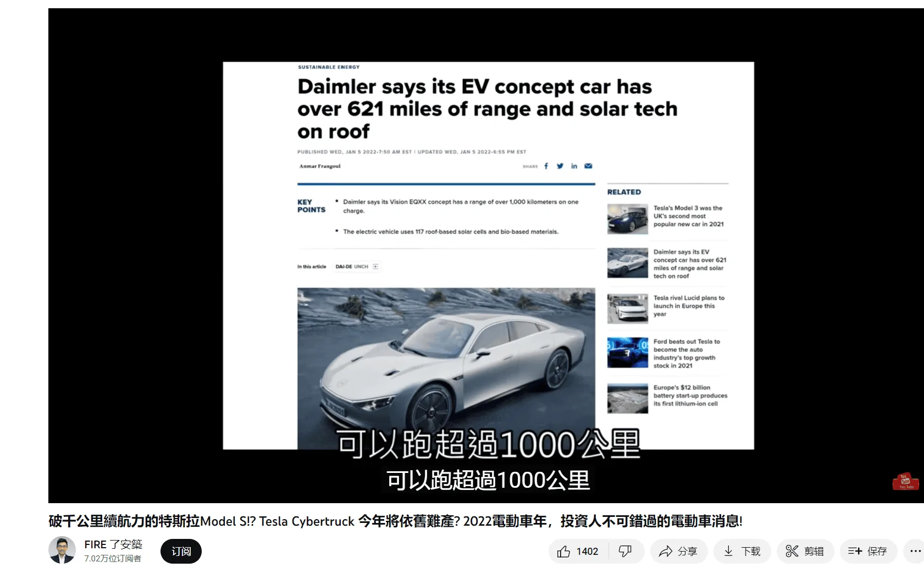
Task: Click the 7.02万位订阅者 subscriber count
Action: click(x=113, y=559)
